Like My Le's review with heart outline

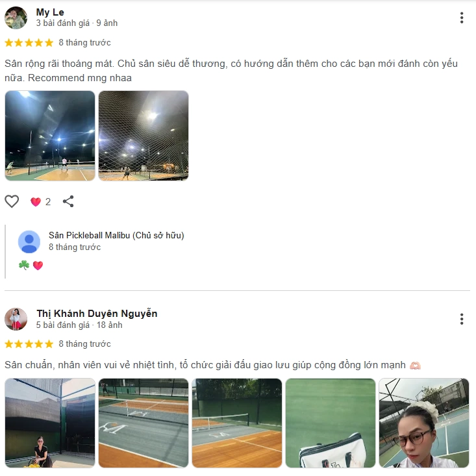12,201
